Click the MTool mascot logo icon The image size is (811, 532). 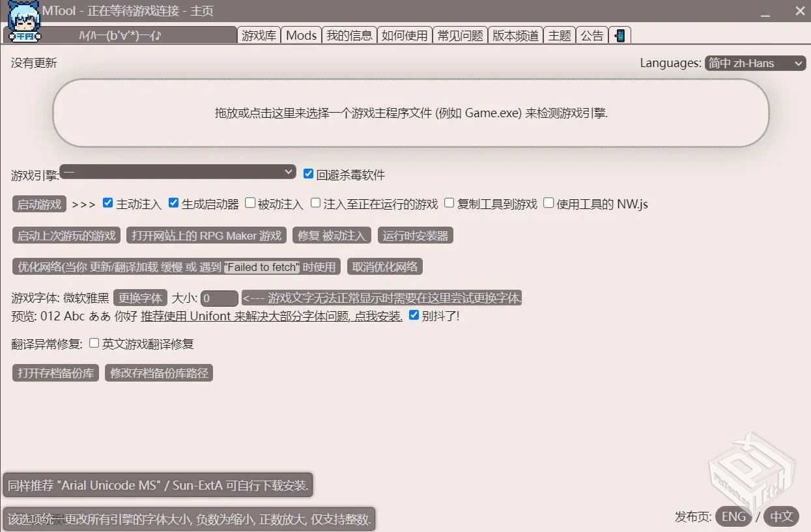[24, 20]
